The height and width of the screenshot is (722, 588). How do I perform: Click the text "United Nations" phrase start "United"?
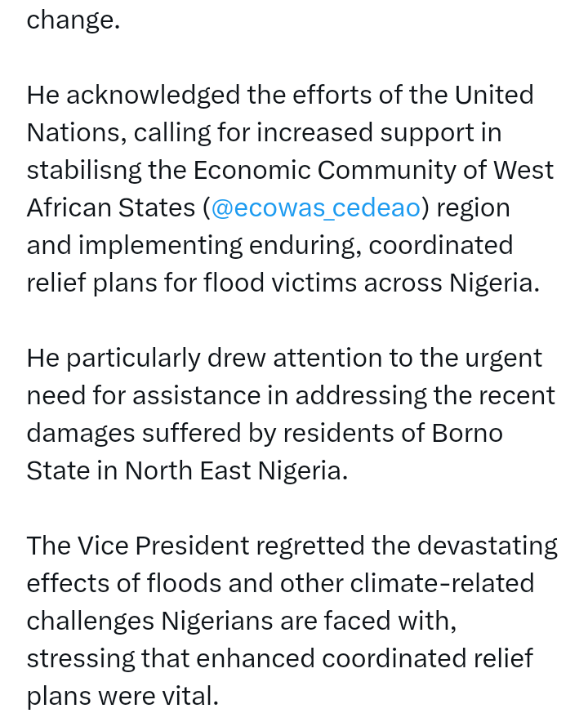coord(494,95)
